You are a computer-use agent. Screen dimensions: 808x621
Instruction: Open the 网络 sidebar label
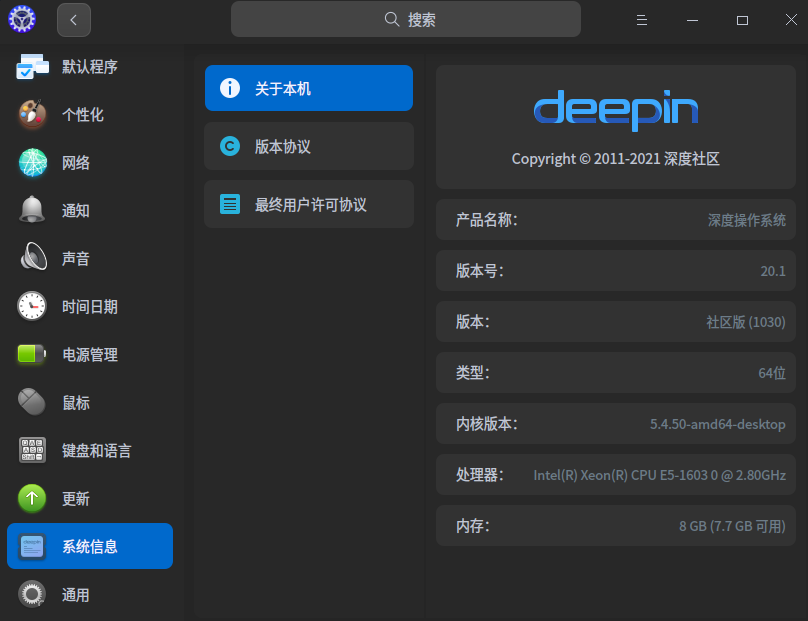(76, 163)
